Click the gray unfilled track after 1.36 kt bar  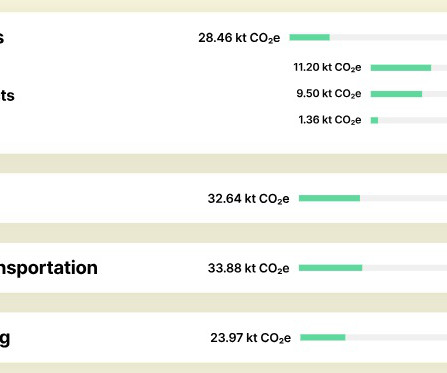click(x=412, y=120)
